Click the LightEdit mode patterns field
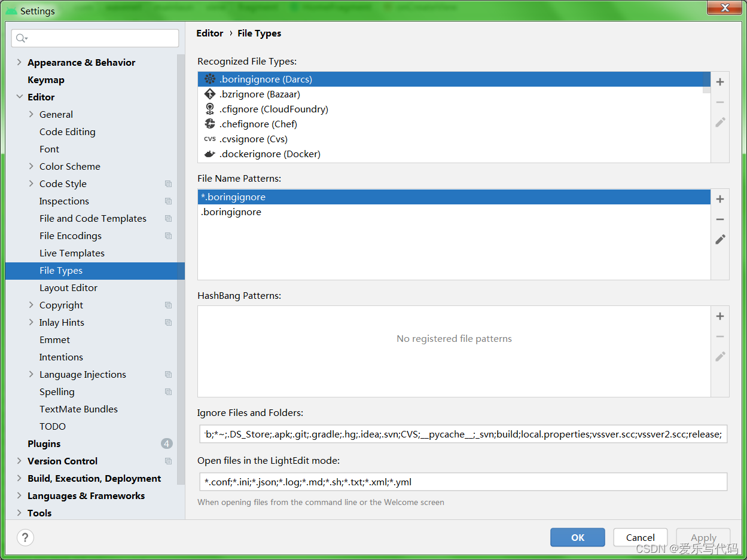The width and height of the screenshot is (747, 560). 464,482
